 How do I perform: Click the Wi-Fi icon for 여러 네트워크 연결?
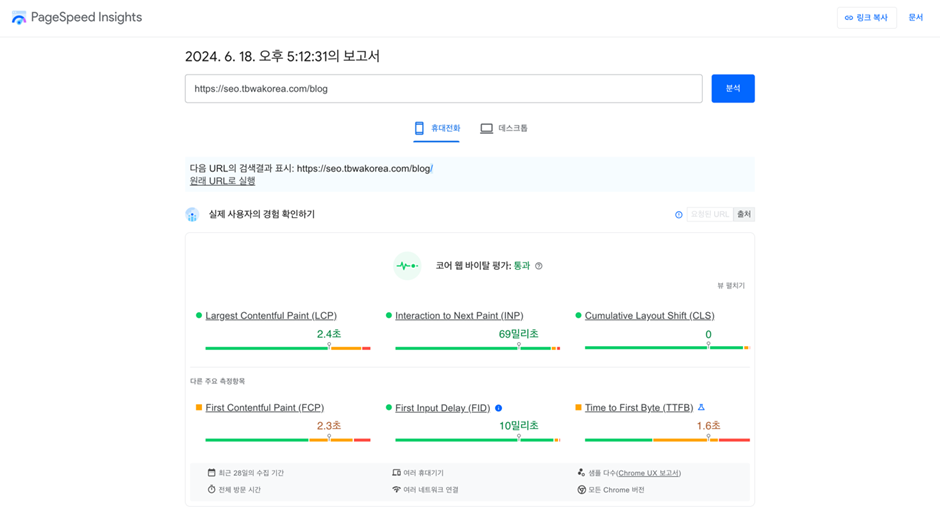pyautogui.click(x=396, y=490)
